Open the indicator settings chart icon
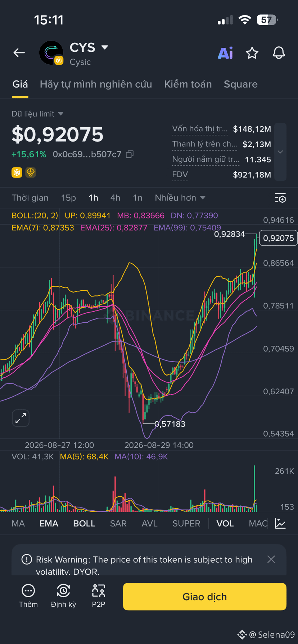The image size is (298, 644). coord(280,523)
